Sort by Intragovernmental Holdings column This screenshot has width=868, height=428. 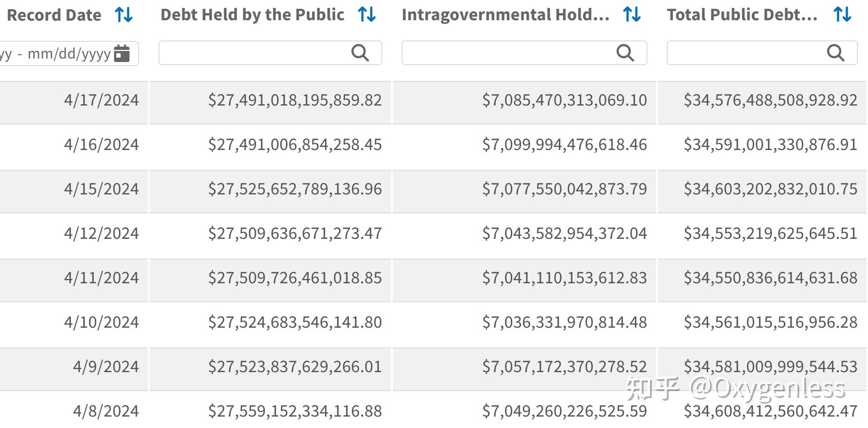[x=632, y=15]
